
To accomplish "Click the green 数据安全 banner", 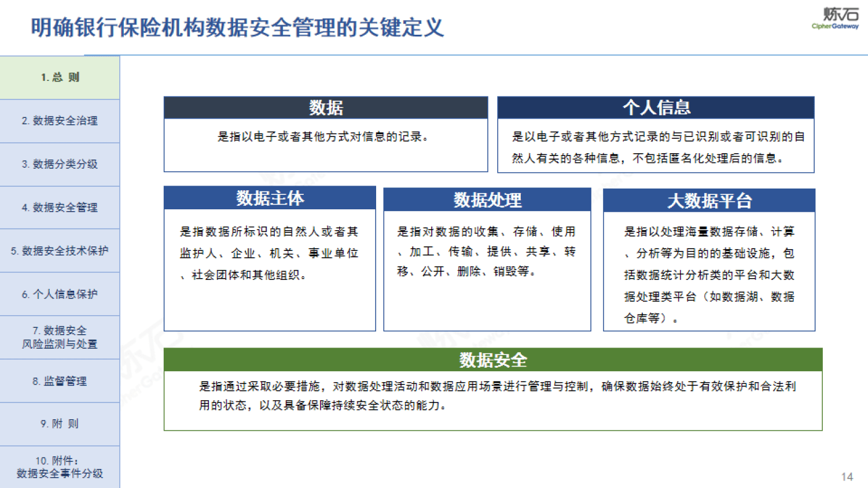I will (492, 359).
